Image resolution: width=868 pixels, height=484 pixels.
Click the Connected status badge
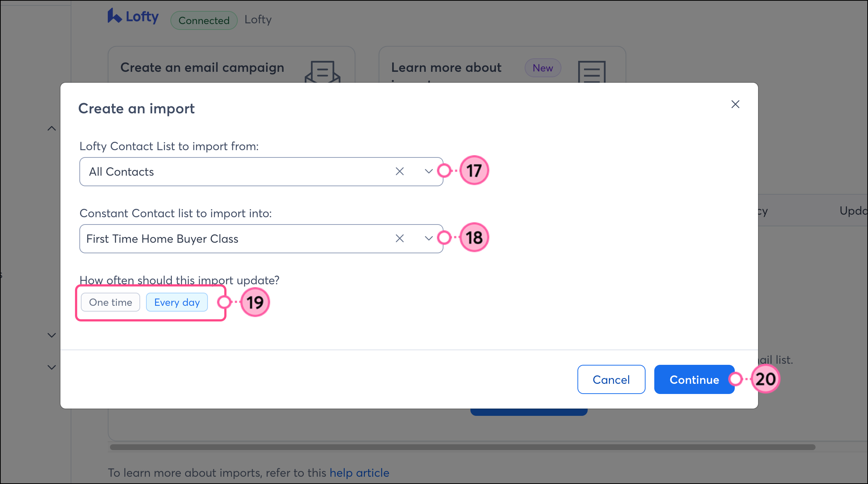coord(204,20)
